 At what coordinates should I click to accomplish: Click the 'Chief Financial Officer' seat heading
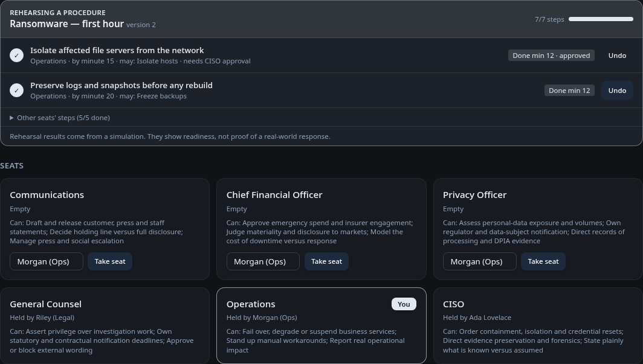pyautogui.click(x=274, y=195)
